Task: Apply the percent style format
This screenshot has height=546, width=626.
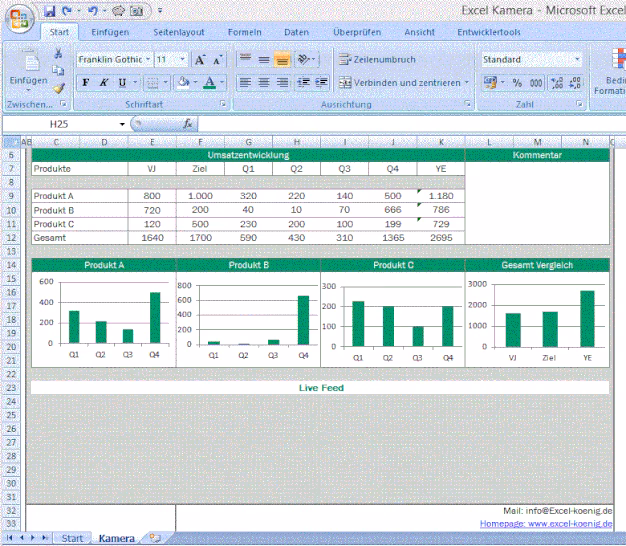Action: coord(517,83)
